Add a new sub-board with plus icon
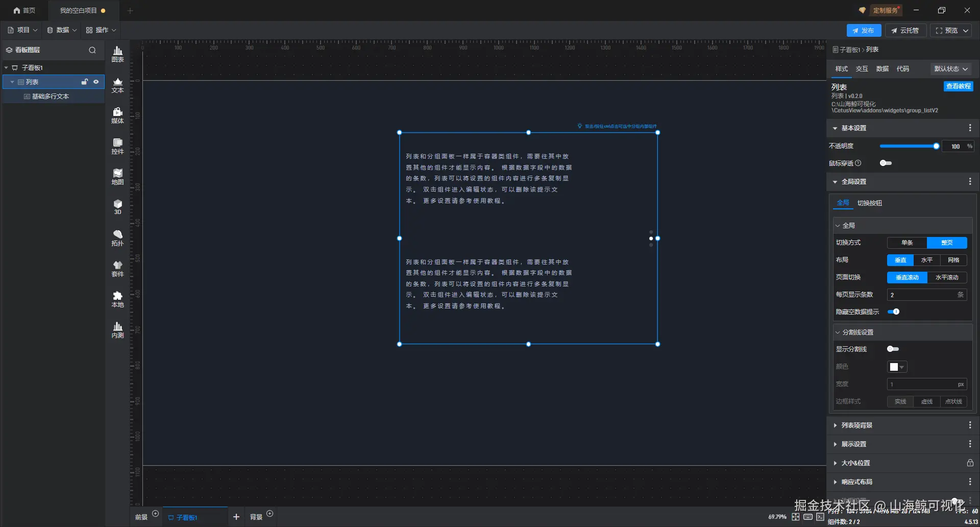 point(236,517)
